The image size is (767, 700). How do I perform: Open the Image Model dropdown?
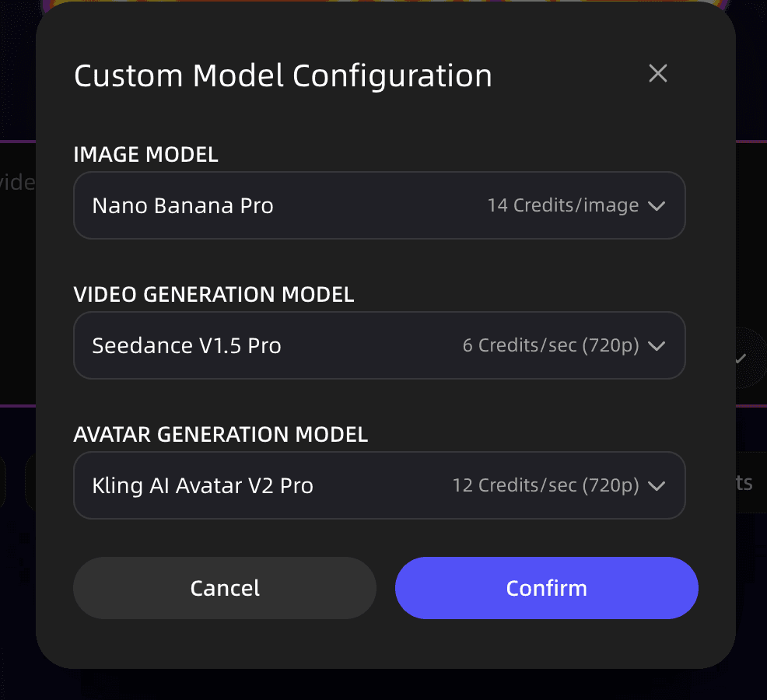coord(379,205)
